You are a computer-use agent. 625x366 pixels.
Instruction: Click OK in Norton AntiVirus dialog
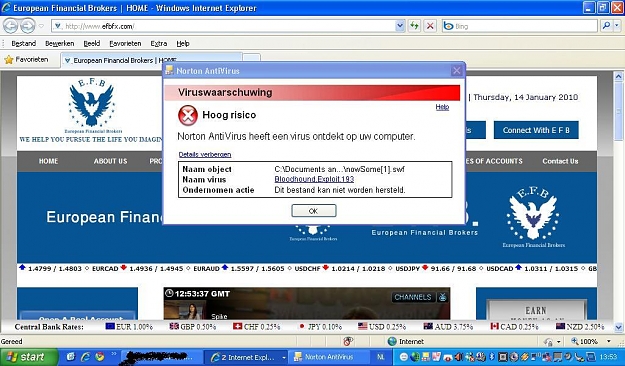(314, 211)
